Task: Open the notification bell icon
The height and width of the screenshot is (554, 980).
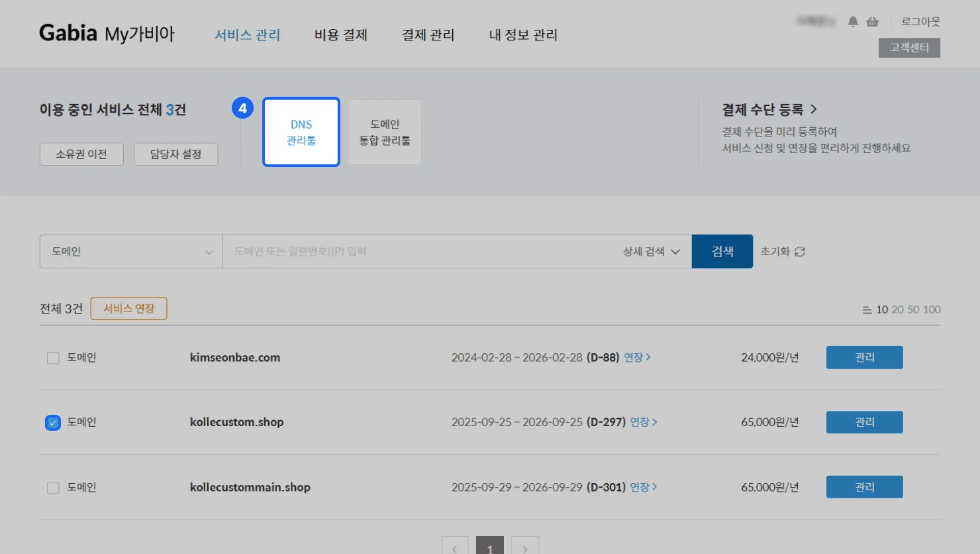Action: (853, 22)
